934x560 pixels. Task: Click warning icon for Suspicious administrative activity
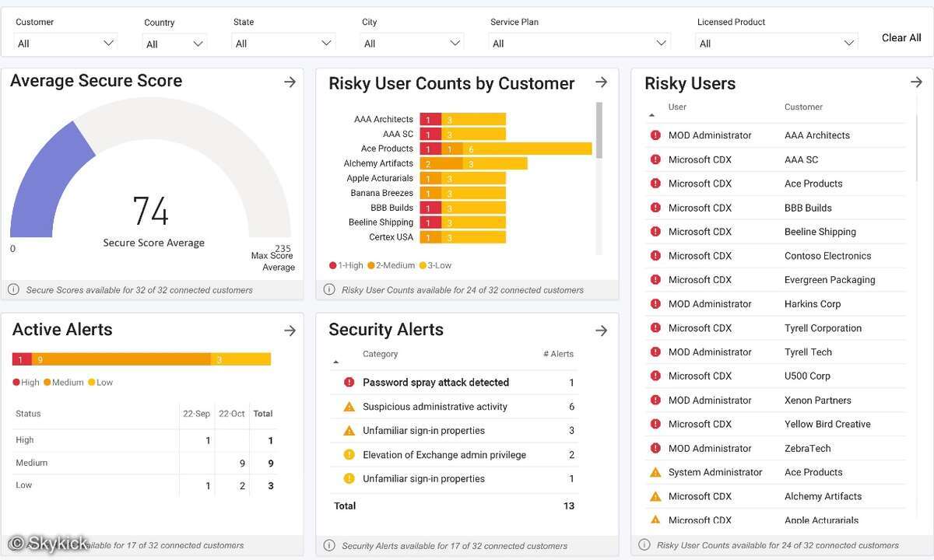[349, 407]
